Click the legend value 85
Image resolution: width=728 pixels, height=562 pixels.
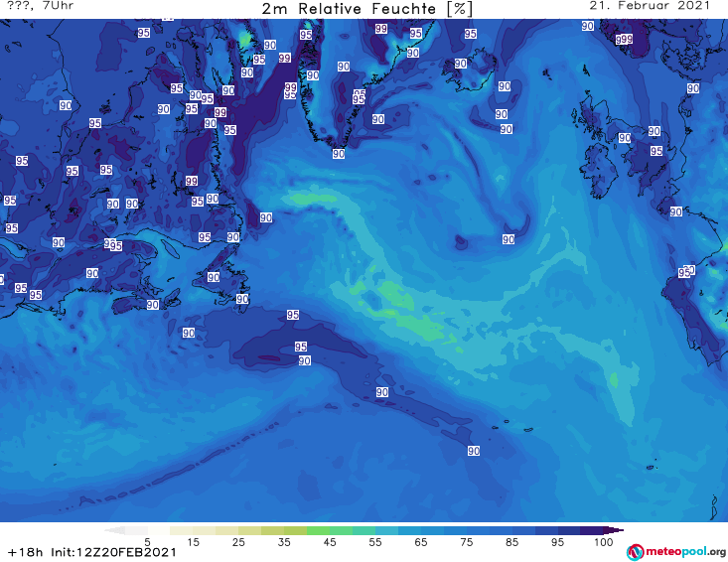tap(511, 542)
